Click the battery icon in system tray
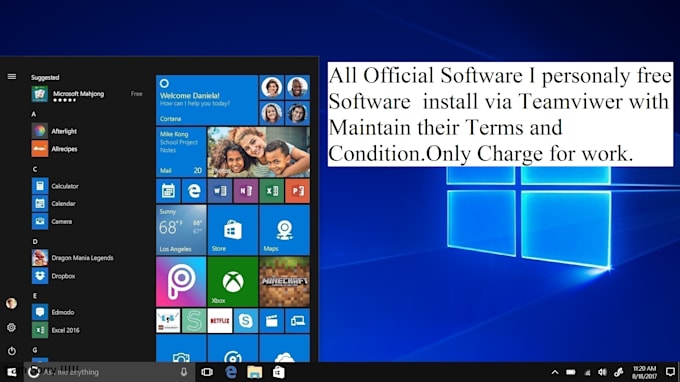The width and height of the screenshot is (680, 382). pyautogui.click(x=571, y=372)
